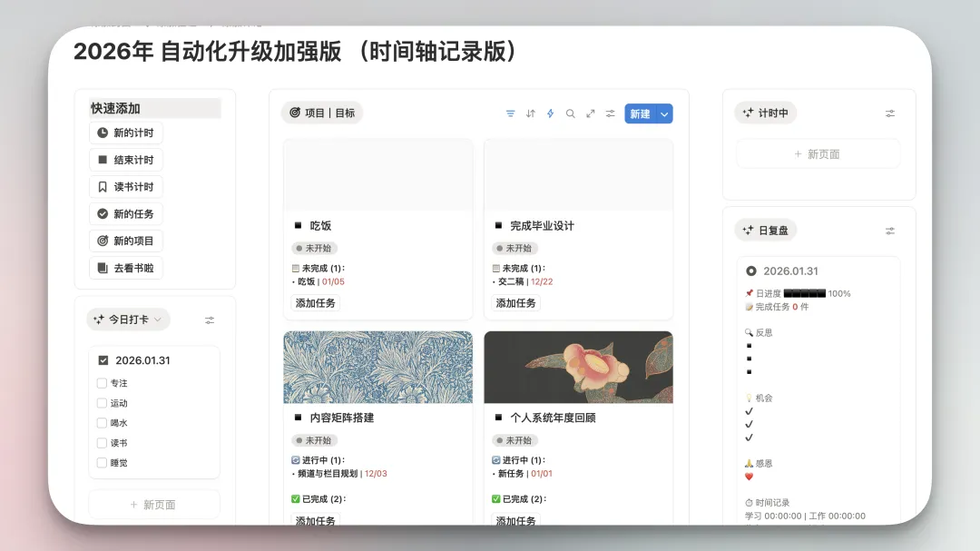This screenshot has width=980, height=551.
Task: Click the 新的任务 button
Action: click(x=125, y=214)
